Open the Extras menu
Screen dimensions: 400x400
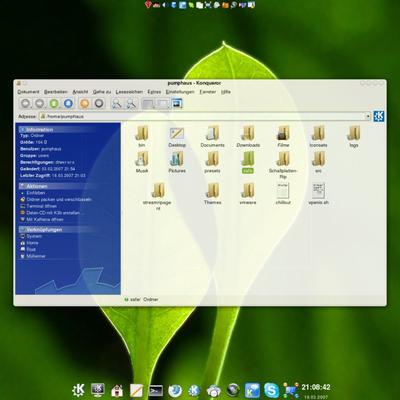point(154,92)
